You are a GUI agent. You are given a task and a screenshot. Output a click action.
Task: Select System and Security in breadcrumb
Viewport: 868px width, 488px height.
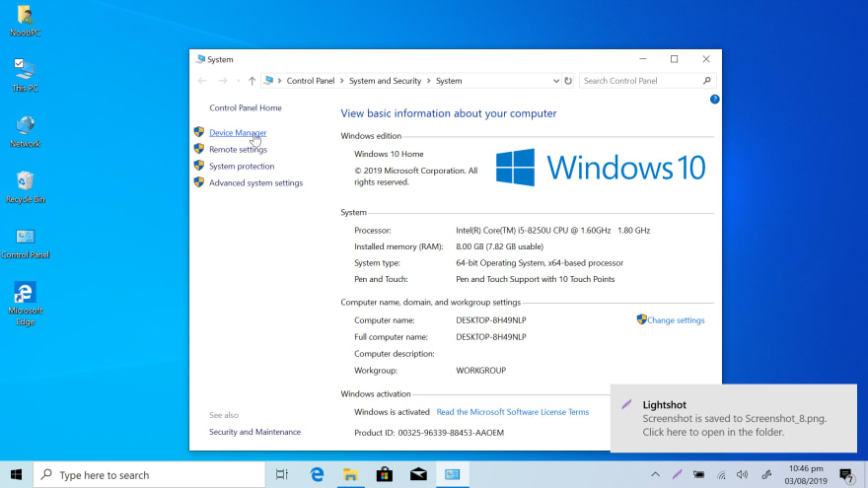tap(386, 81)
